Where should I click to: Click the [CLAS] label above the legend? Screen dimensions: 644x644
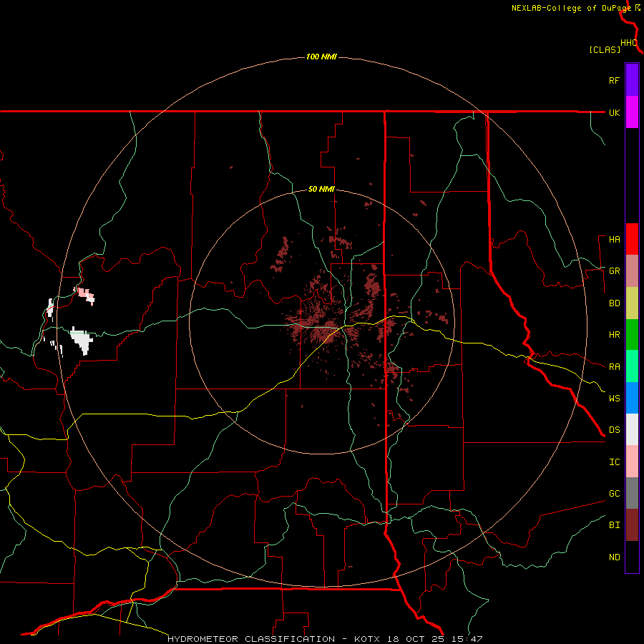pos(605,50)
